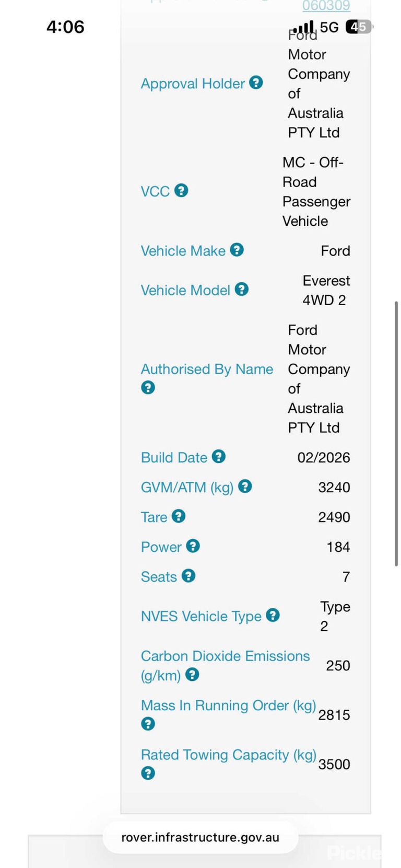This screenshot has height=868, width=401.
Task: Select the Rated Towing Capacity label
Action: point(229,755)
